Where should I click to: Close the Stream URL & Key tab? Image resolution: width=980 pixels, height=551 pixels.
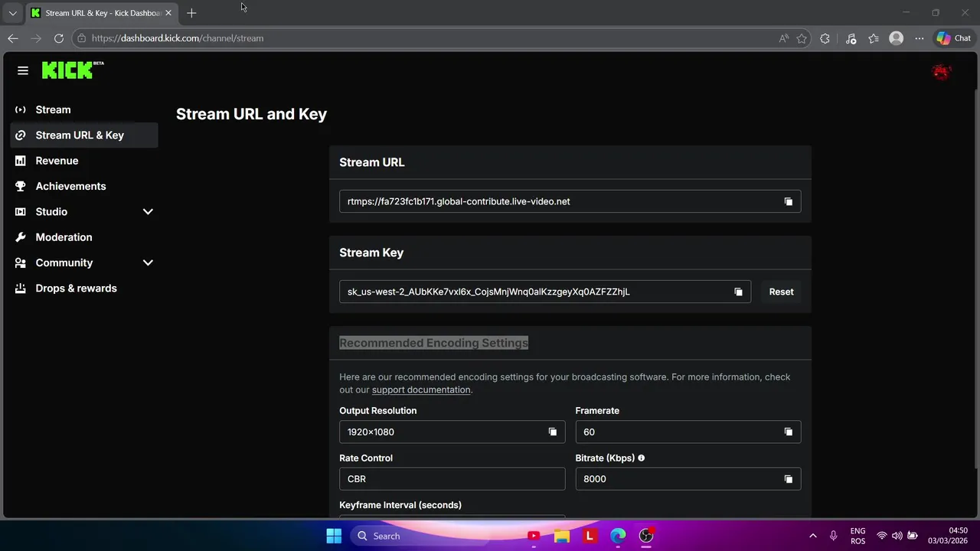coord(168,13)
